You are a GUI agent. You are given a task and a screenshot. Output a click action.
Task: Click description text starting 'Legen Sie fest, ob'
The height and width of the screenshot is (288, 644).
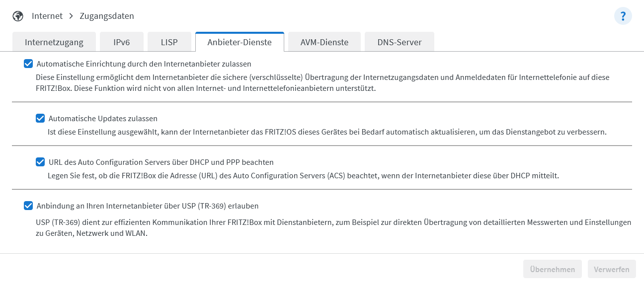pos(304,176)
